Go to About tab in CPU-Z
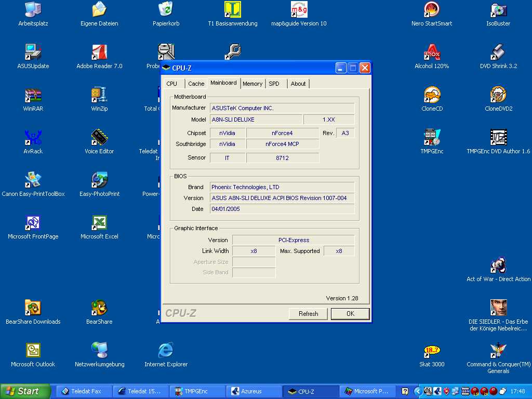 [x=298, y=84]
